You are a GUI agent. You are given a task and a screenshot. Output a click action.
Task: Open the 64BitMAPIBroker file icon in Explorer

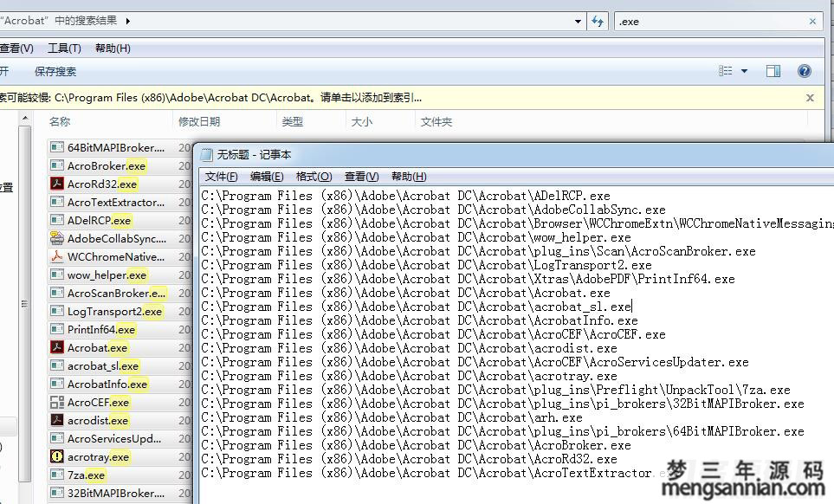(x=57, y=147)
